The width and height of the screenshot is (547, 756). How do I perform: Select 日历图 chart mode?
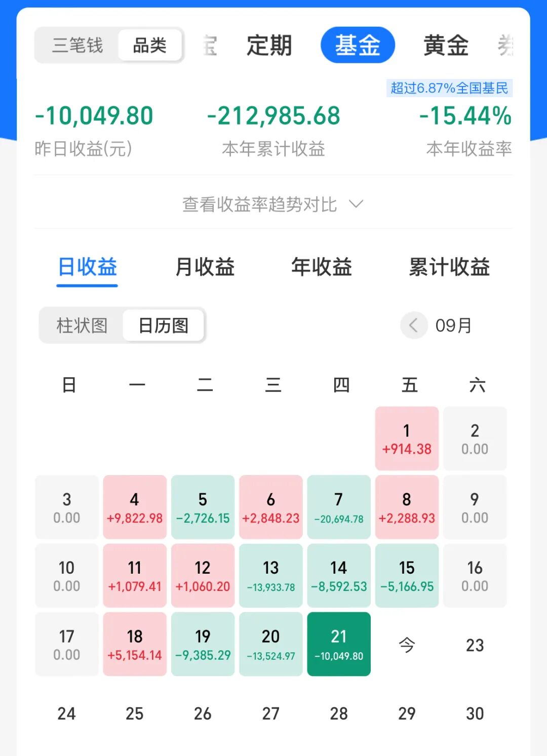(164, 325)
